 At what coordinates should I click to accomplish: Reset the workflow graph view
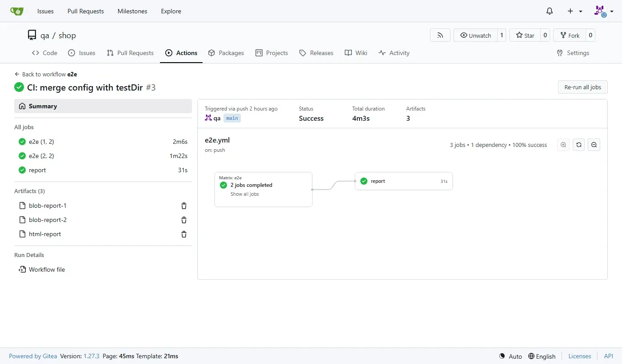coord(578,145)
